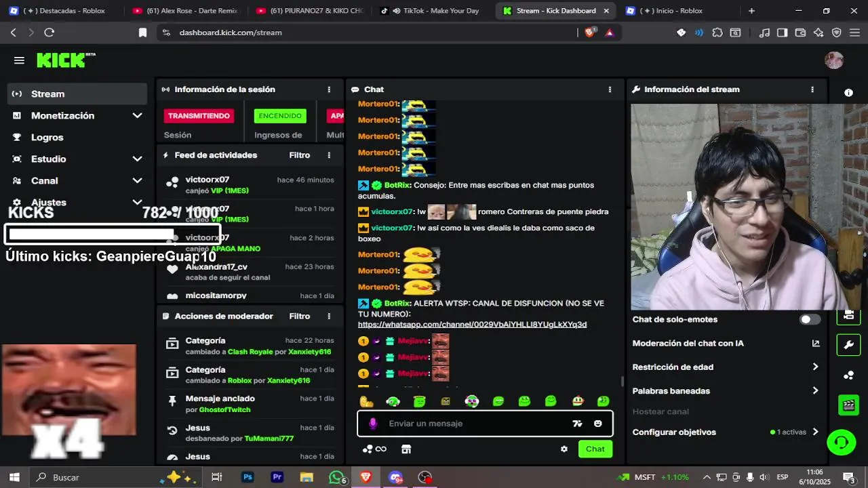The image size is (868, 488).
Task: Open the Brave wallet icon
Action: [800, 33]
